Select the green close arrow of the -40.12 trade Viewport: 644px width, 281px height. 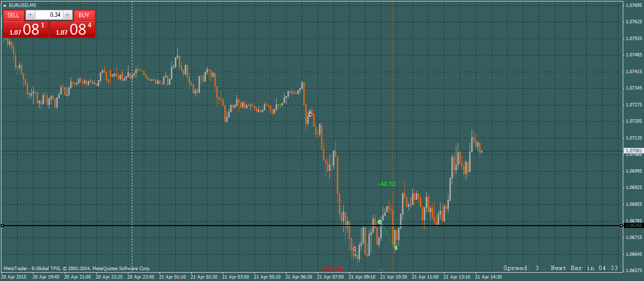[x=395, y=247]
